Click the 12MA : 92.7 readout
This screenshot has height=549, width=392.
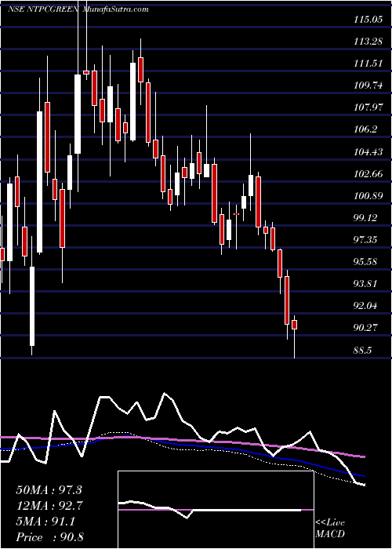pyautogui.click(x=49, y=506)
